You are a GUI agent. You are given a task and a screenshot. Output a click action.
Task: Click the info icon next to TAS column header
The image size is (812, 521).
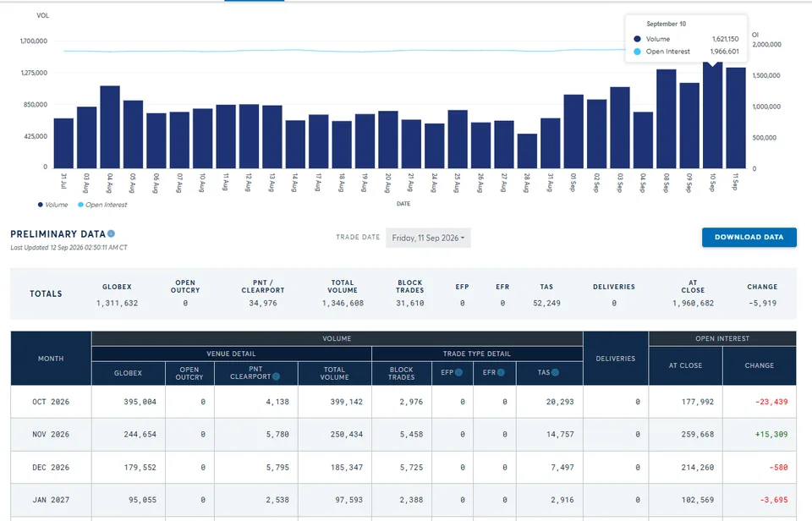coord(555,372)
